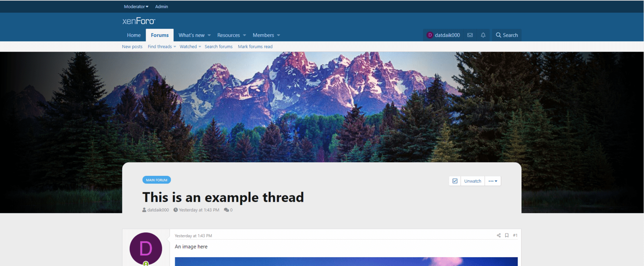Expand the Moderator dropdown
Image resolution: width=644 pixels, height=266 pixels.
point(136,6)
